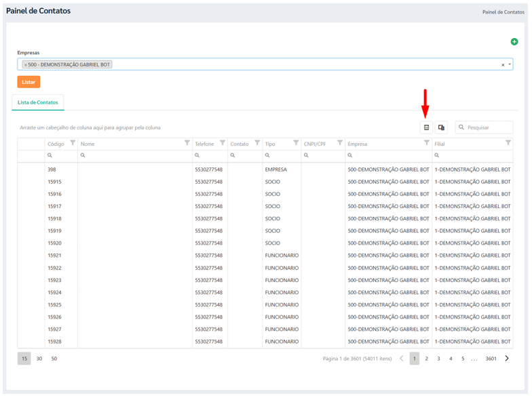The height and width of the screenshot is (398, 532).
Task: Open the CNPJ/CPF column filter icon
Action: 340,142
